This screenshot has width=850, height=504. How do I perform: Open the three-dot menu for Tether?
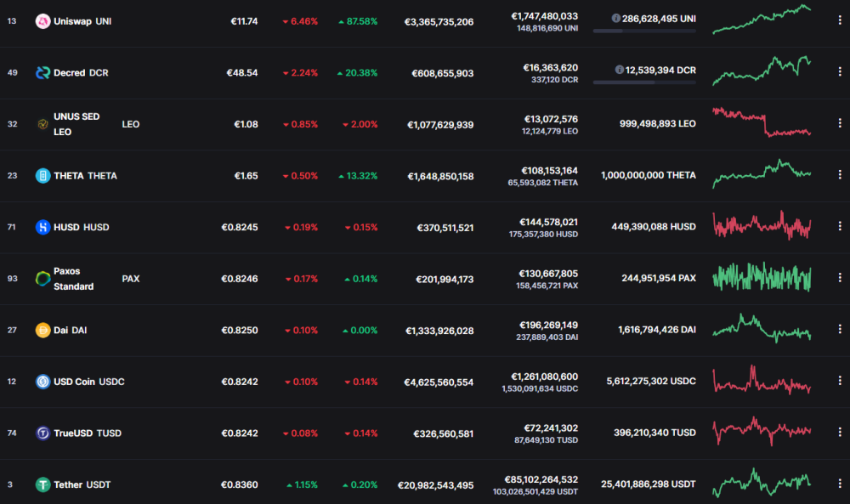click(840, 484)
